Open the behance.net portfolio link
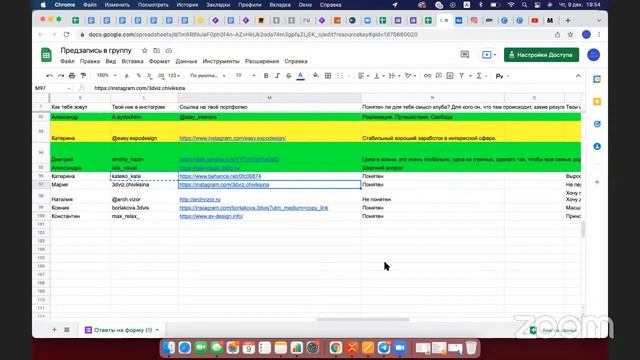Image resolution: width=640 pixels, height=360 pixels. click(x=220, y=176)
